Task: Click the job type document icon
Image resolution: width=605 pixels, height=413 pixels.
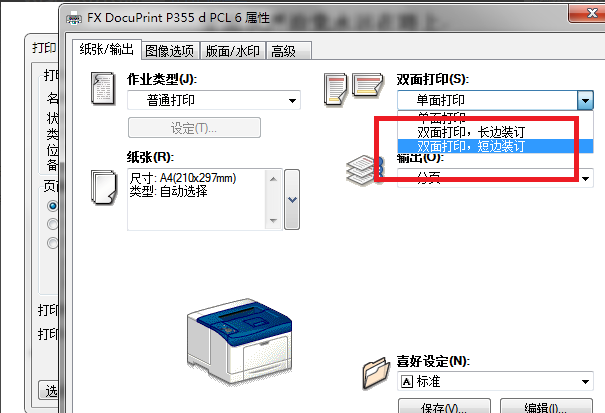Action: point(103,88)
